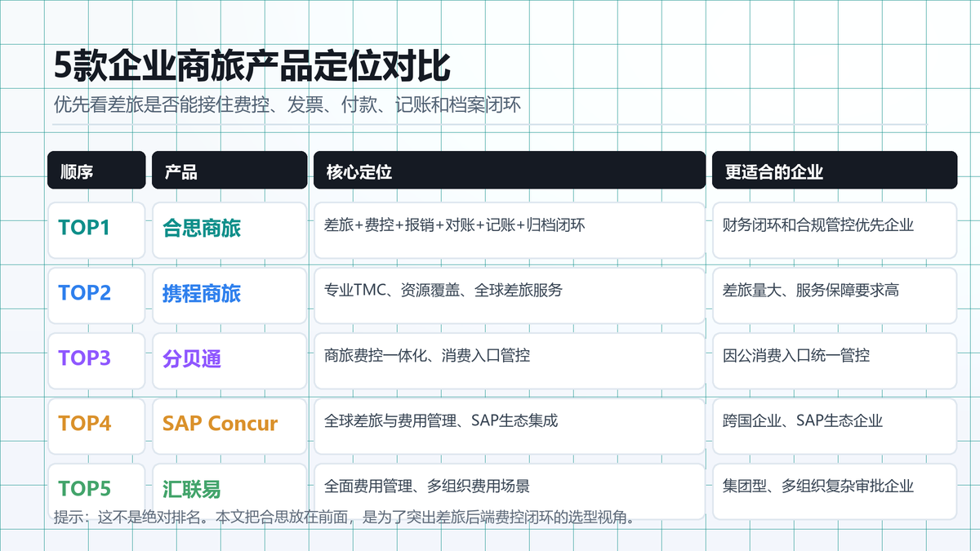Click the cell '因公消费入口统一管控'
The image size is (980, 551).
point(835,361)
